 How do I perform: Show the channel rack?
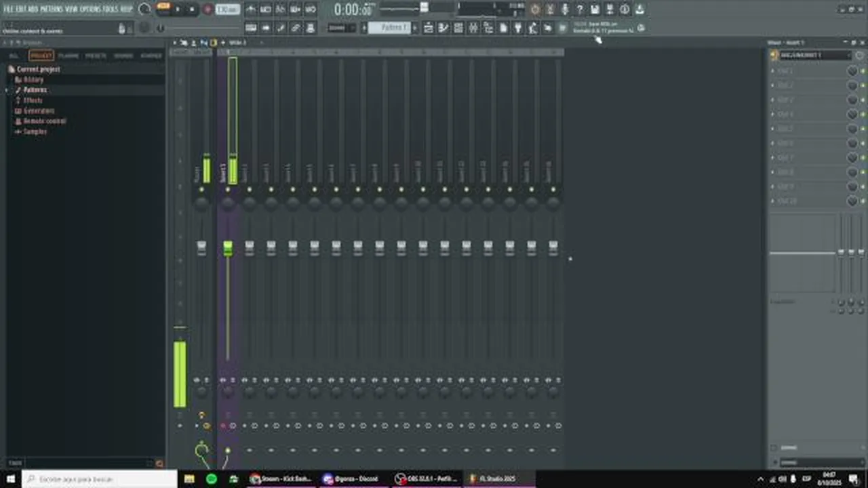(458, 28)
